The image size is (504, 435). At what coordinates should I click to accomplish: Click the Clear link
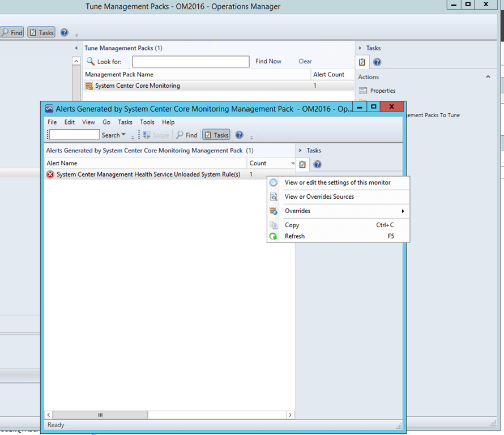pyautogui.click(x=305, y=61)
